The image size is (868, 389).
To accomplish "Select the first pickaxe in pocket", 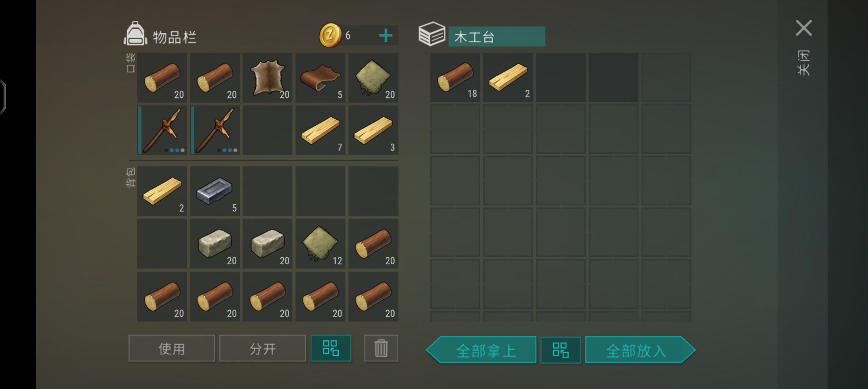I will (x=162, y=130).
